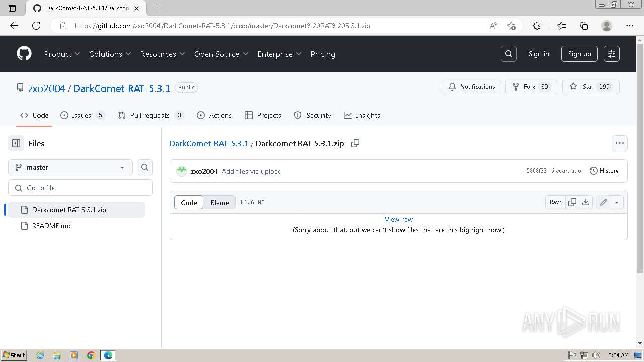Expand the Resources menu
Screen dimensions: 644x362
click(163, 54)
